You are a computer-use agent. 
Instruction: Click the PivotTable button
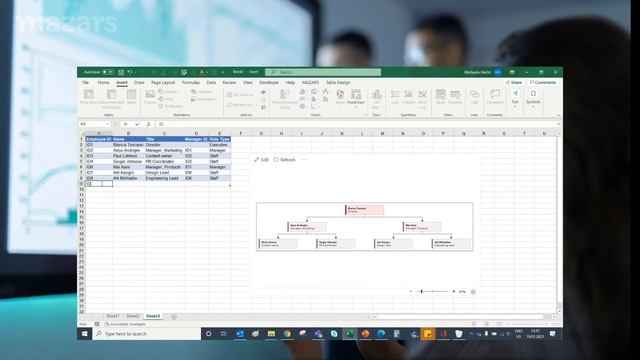pyautogui.click(x=89, y=97)
